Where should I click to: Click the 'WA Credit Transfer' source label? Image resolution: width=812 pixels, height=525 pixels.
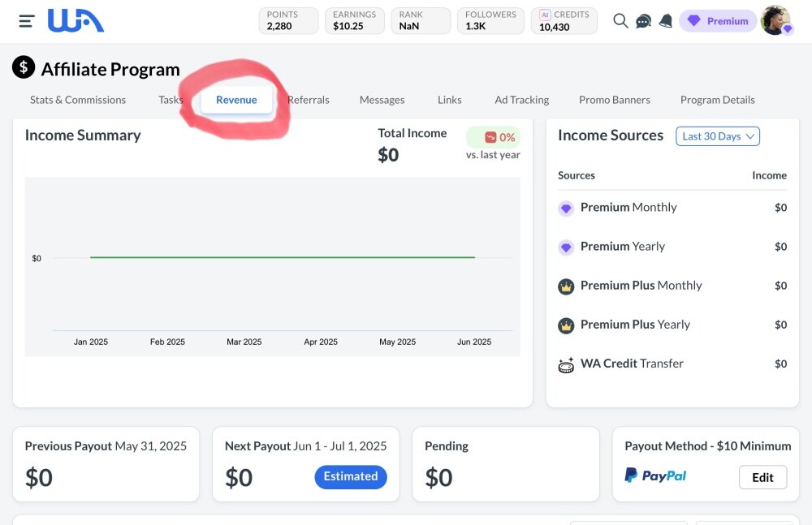(x=632, y=364)
